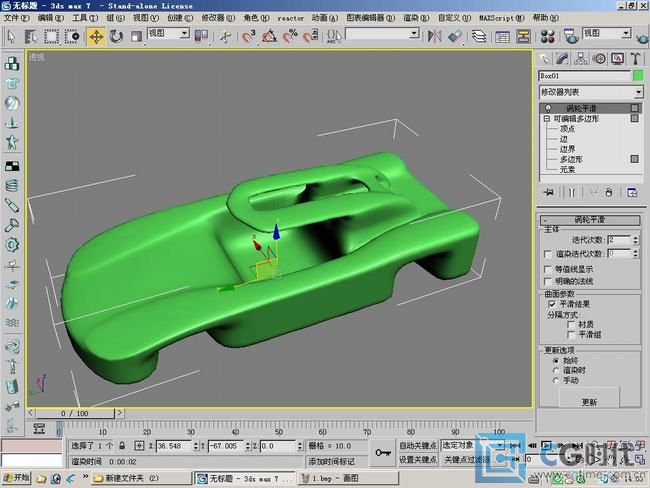Switch to the Display command panel
The width and height of the screenshot is (650, 488).
[x=617, y=59]
